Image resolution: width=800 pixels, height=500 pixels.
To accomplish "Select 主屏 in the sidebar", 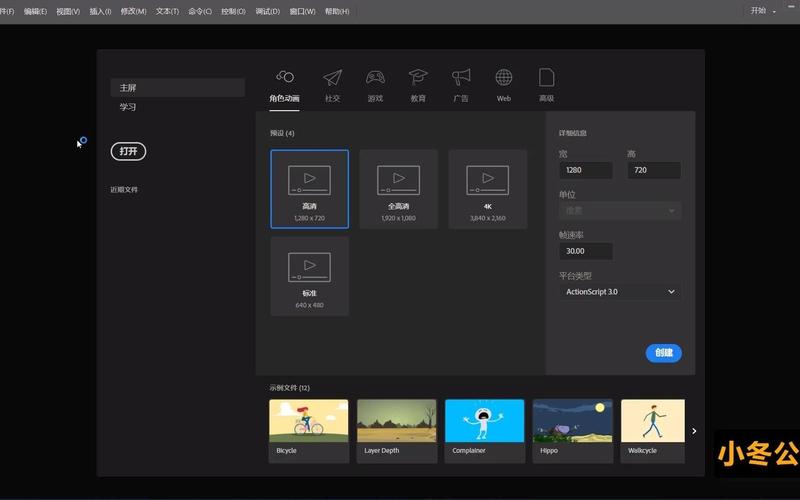I will point(178,88).
